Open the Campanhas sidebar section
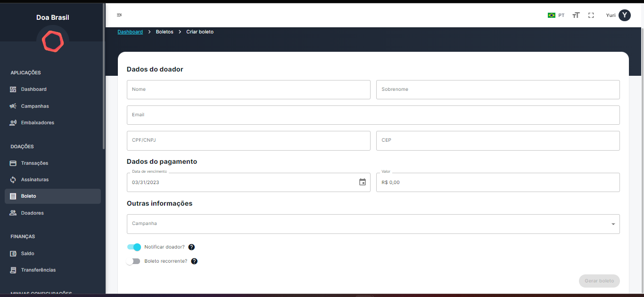 tap(35, 106)
